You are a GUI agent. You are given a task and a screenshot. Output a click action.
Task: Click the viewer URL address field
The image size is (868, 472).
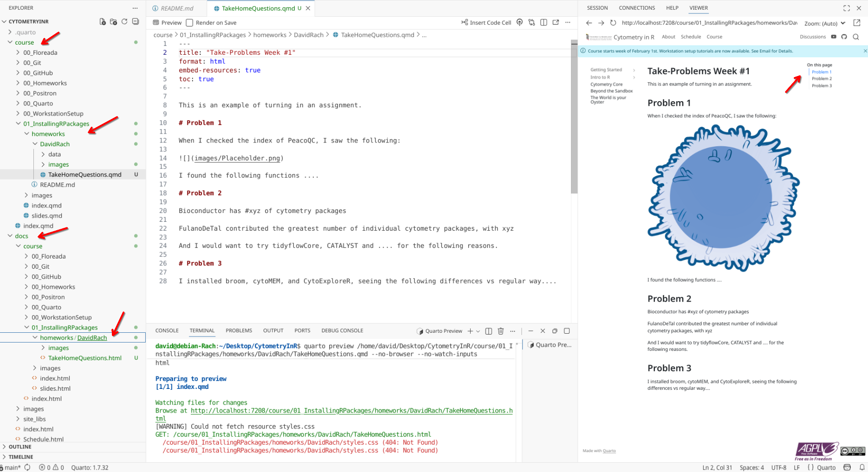point(709,23)
